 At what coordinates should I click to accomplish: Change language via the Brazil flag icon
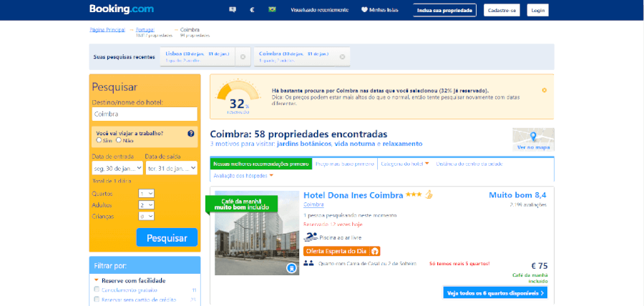coord(272,10)
